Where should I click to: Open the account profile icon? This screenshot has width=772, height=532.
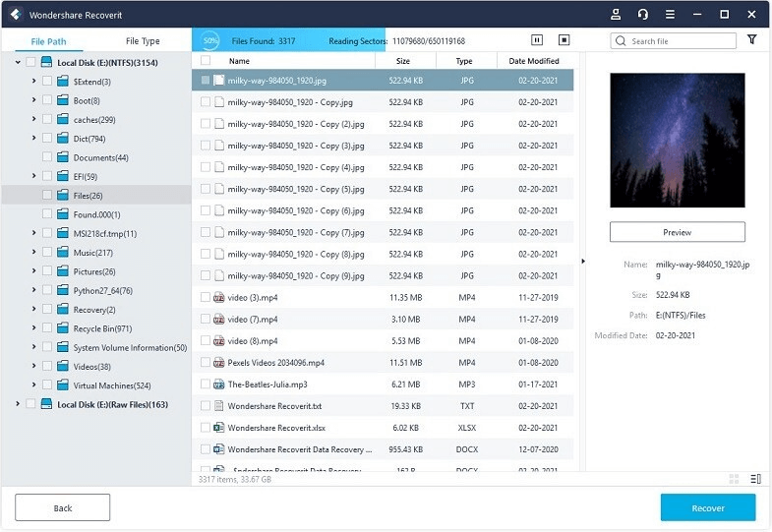tap(616, 15)
